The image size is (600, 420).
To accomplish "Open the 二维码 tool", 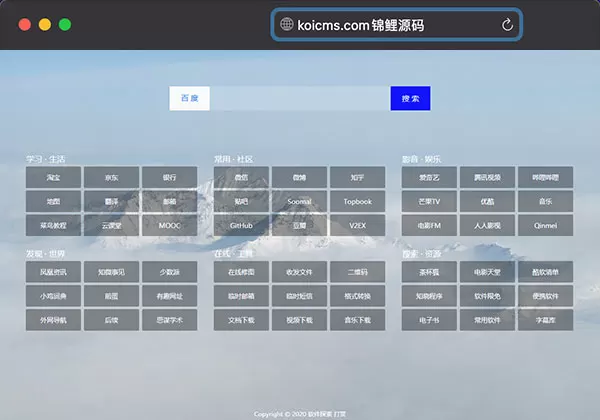I will [x=357, y=272].
